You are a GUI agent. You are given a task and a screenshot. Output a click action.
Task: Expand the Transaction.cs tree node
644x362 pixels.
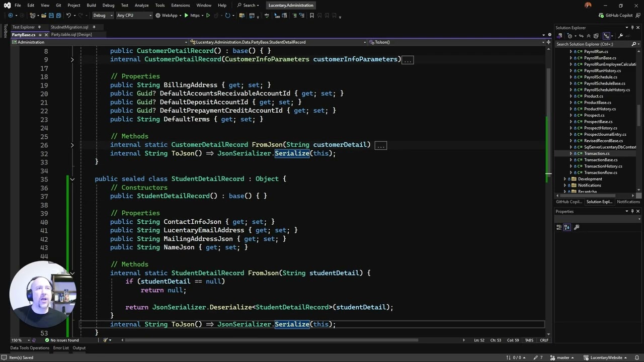pos(571,153)
